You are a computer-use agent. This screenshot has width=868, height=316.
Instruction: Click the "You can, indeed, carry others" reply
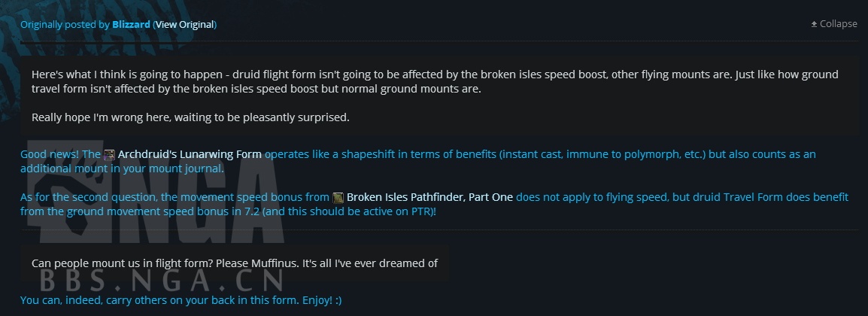click(x=181, y=299)
